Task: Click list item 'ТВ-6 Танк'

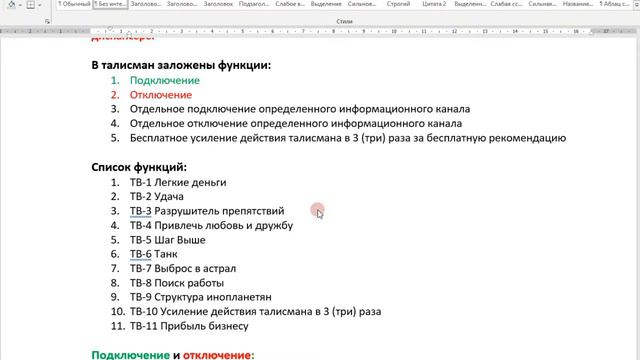Action: pyautogui.click(x=153, y=254)
